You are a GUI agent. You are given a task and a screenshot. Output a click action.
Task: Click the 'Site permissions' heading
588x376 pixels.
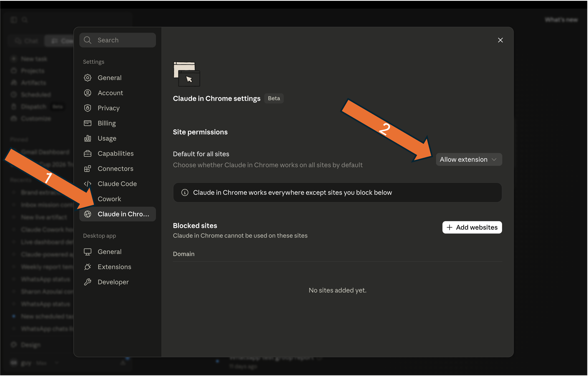pyautogui.click(x=200, y=132)
